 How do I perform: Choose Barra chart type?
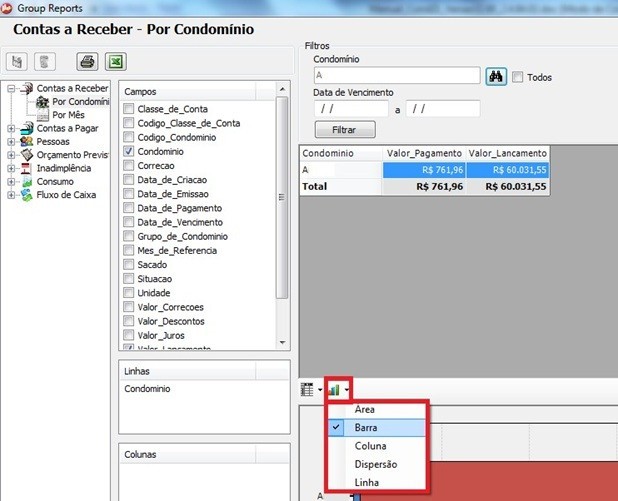pyautogui.click(x=377, y=428)
